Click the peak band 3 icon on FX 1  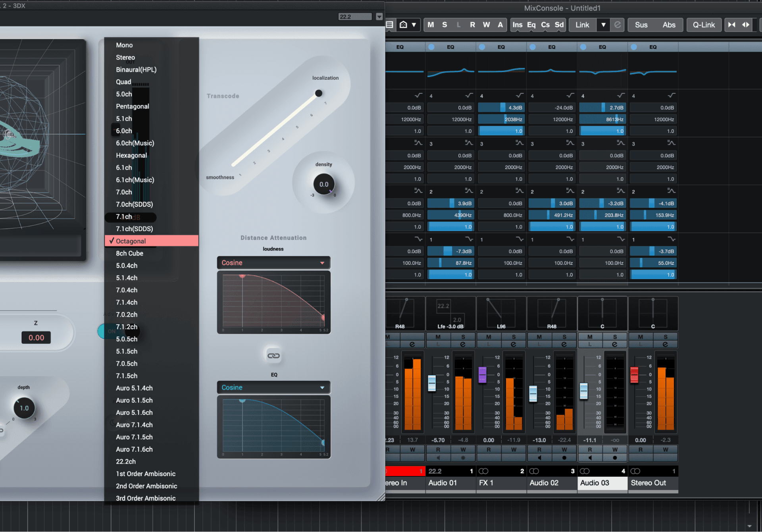click(520, 143)
